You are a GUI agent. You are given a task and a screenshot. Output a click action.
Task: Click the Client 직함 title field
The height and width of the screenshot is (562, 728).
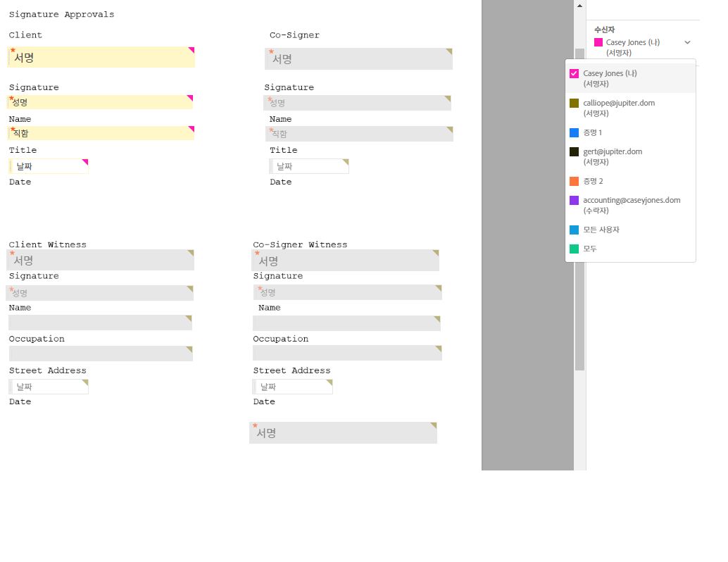click(x=101, y=133)
